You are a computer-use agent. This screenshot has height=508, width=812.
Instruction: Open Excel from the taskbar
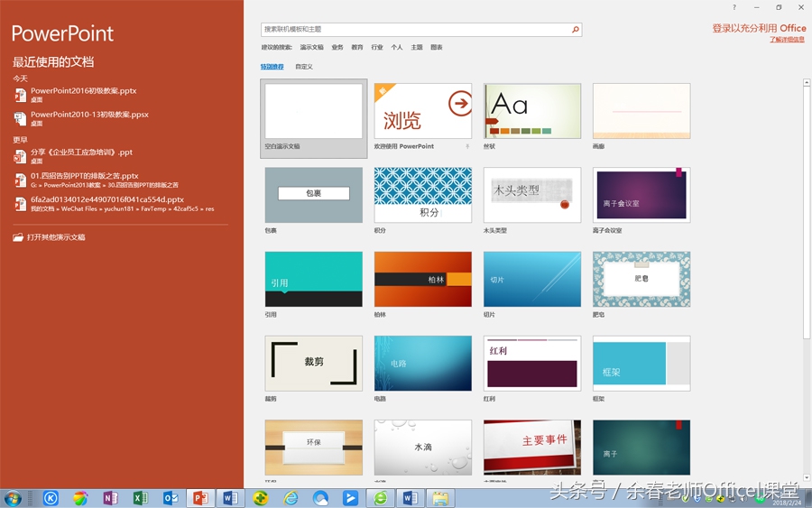141,498
